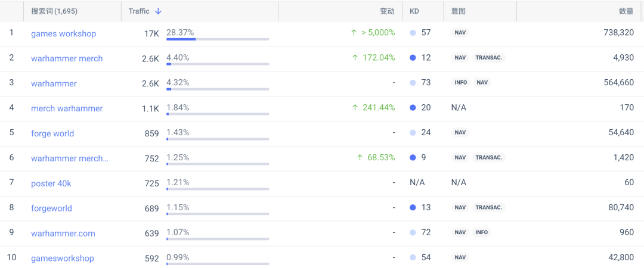Click the 28.37% traffic share bar
Screen dimensions: 644x268
[218, 39]
